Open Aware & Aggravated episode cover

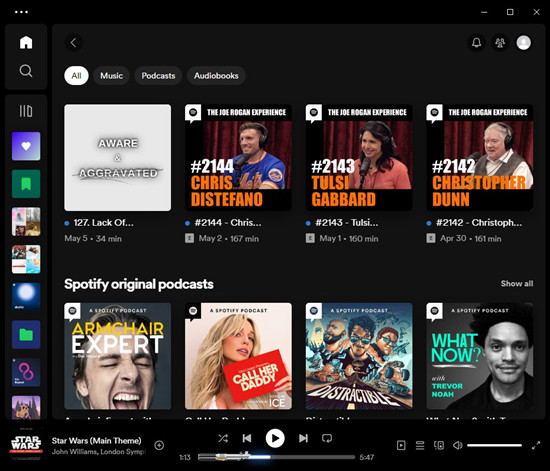(118, 157)
